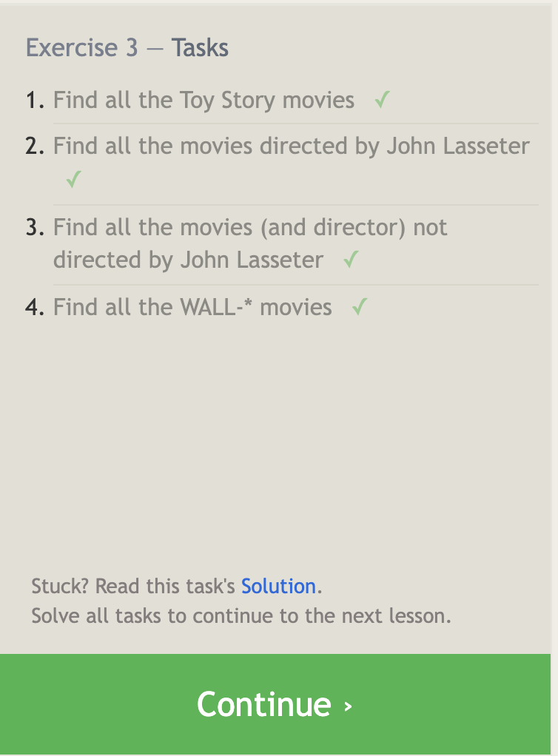This screenshot has width=558, height=756.
Task: Select task 1 'Find all the Toy Story movies'
Action: click(x=204, y=100)
